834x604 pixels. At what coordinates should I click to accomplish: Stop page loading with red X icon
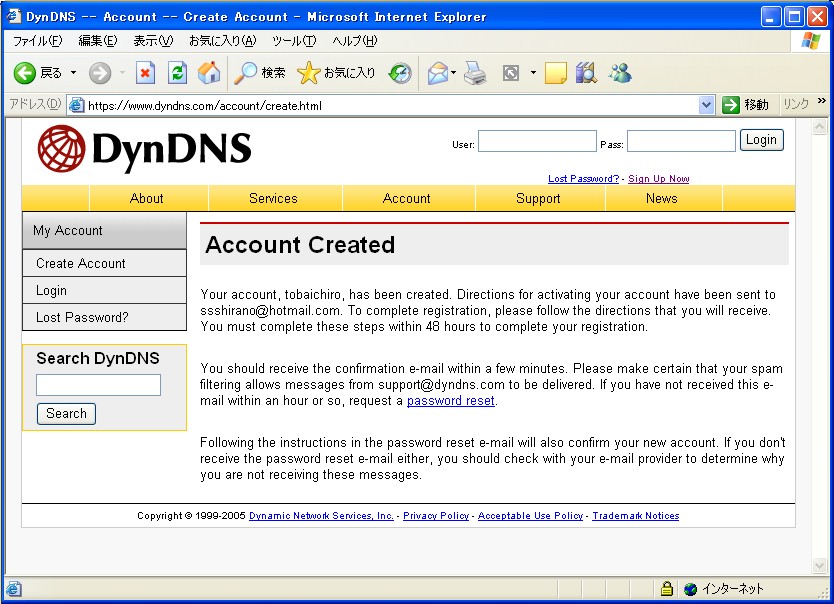tap(145, 73)
